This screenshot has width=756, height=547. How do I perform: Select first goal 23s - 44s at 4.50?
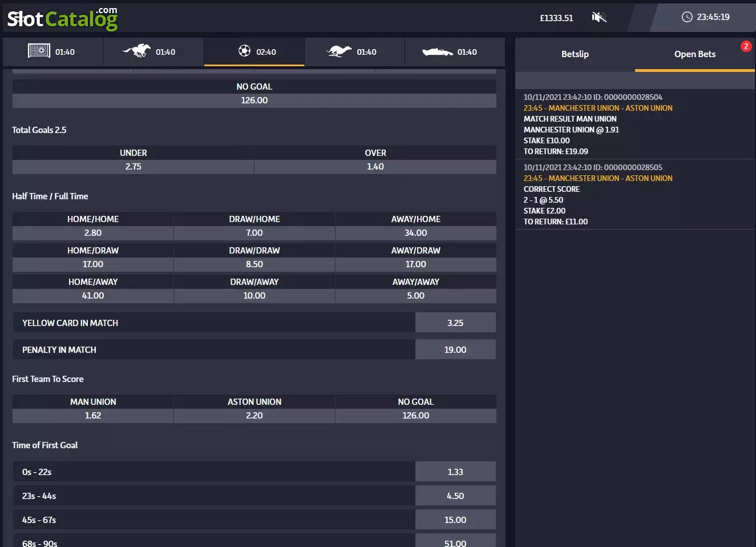(455, 496)
